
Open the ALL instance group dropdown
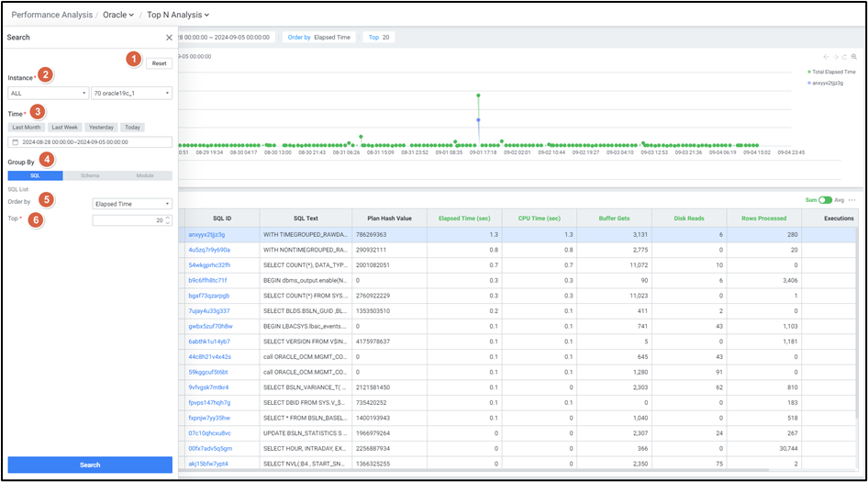[x=48, y=93]
